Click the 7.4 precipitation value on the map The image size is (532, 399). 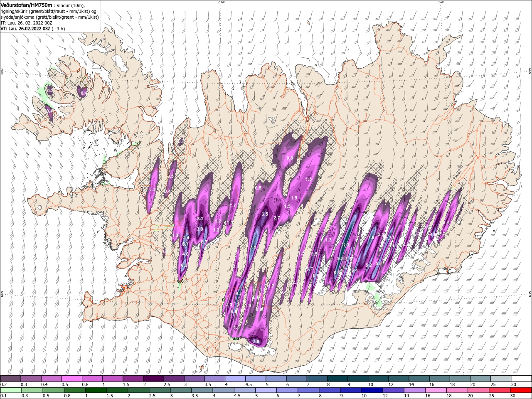click(x=253, y=247)
